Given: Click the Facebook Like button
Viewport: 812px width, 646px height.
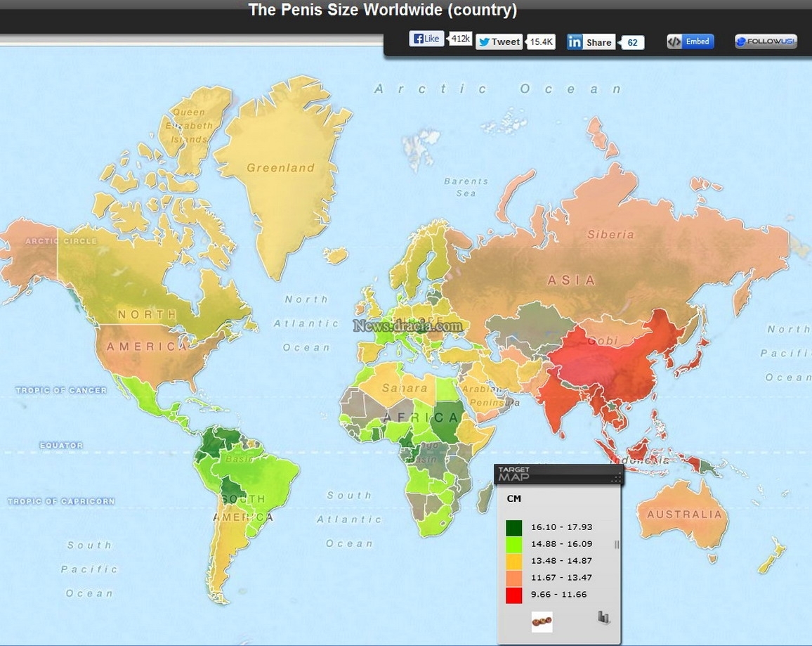Looking at the screenshot, I should pos(426,39).
